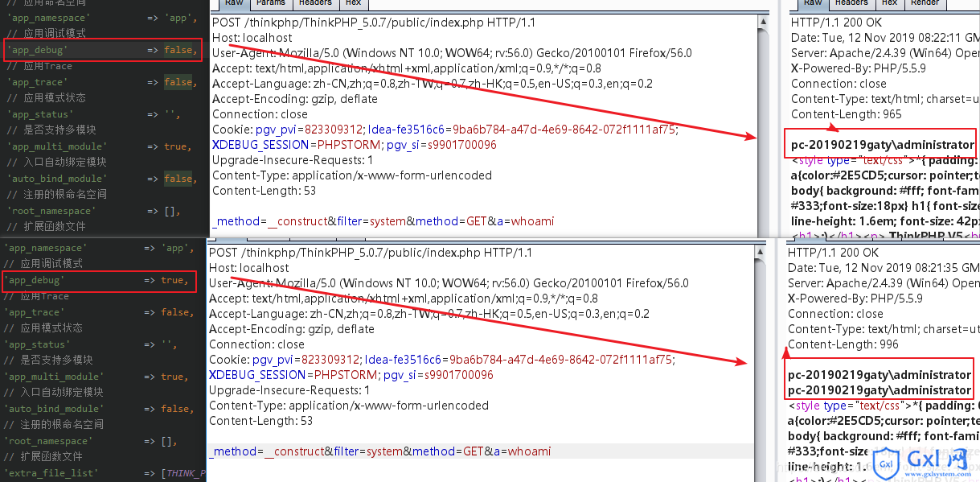Open the Render tab in the upper response
The height and width of the screenshot is (482, 980).
tap(925, 3)
